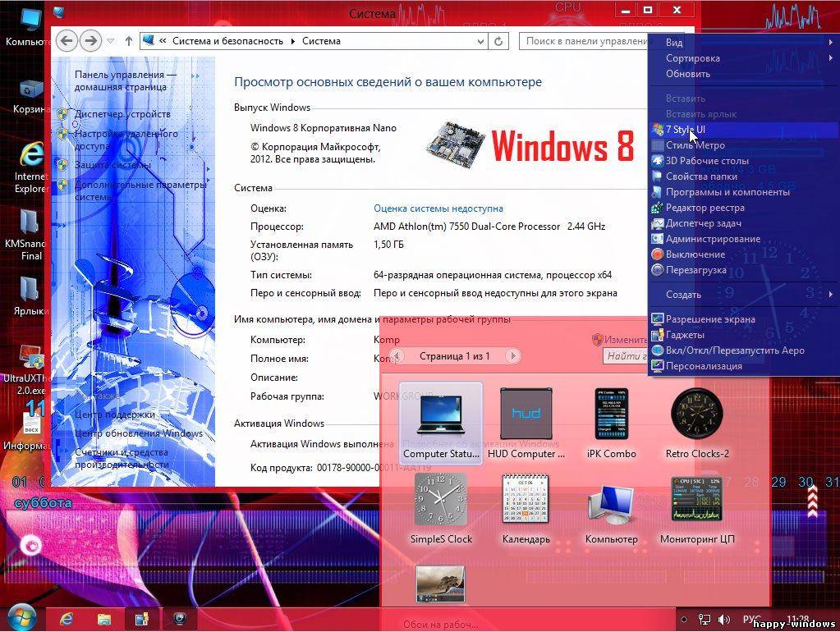Click the volume icon in system tray
This screenshot has width=840, height=632.
pyautogui.click(x=723, y=620)
